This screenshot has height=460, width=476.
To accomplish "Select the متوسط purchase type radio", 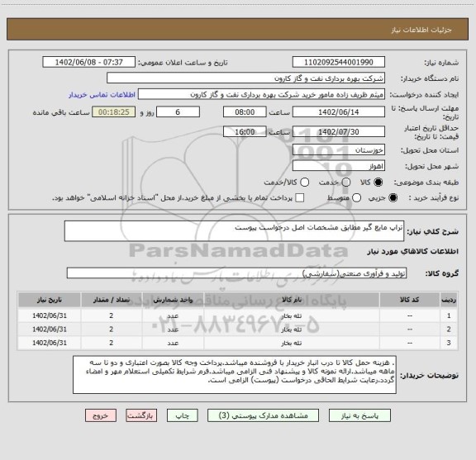I will click(356, 198).
